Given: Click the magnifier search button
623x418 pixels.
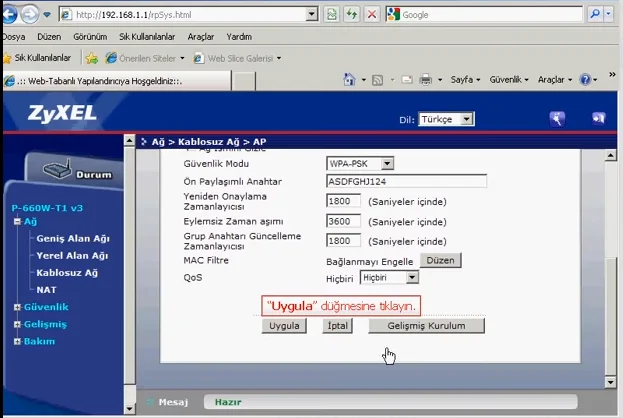Looking at the screenshot, I should point(595,14).
